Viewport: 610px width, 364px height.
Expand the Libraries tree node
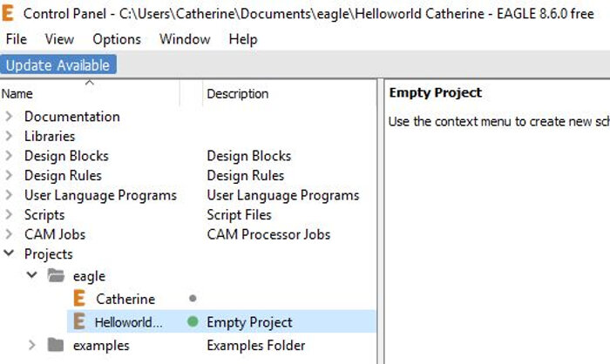point(9,136)
